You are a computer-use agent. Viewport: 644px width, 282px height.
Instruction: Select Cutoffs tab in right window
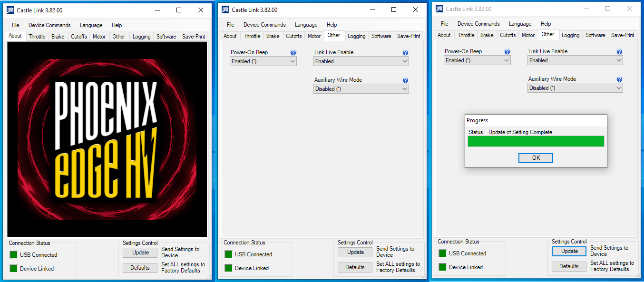point(508,35)
